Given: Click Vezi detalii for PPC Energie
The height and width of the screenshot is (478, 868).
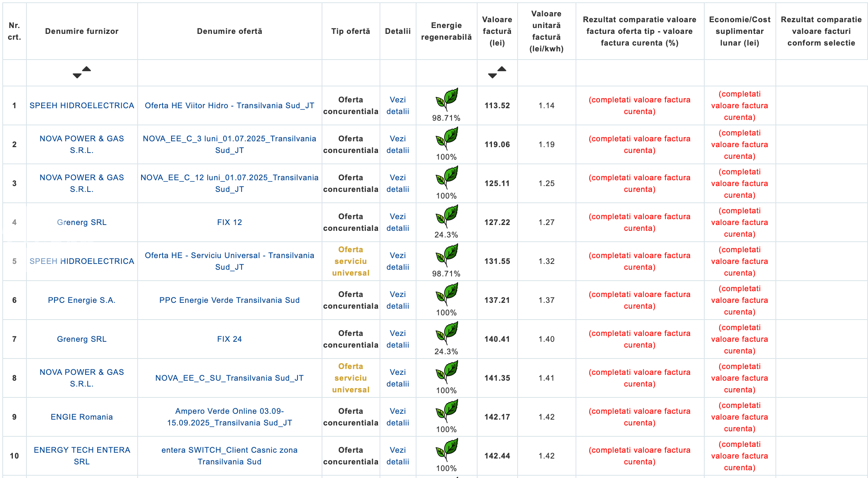Looking at the screenshot, I should pyautogui.click(x=398, y=300).
